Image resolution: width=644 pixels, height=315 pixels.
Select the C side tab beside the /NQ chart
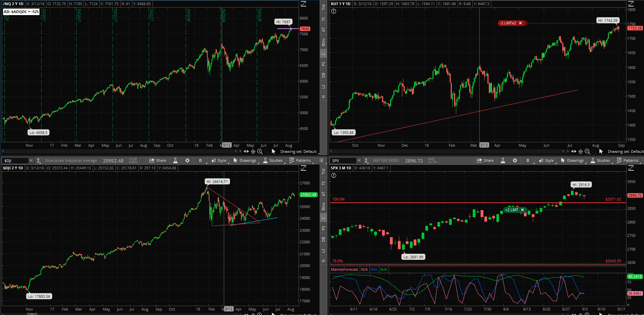323,53
